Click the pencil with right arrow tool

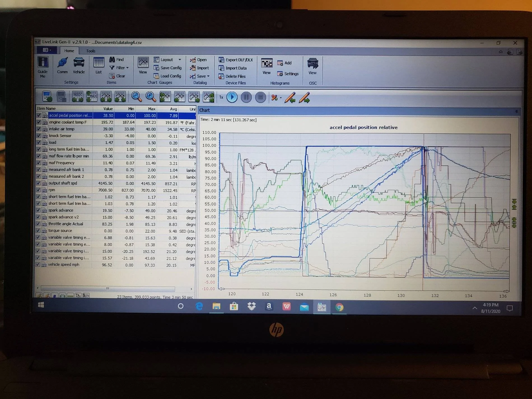[x=304, y=97]
